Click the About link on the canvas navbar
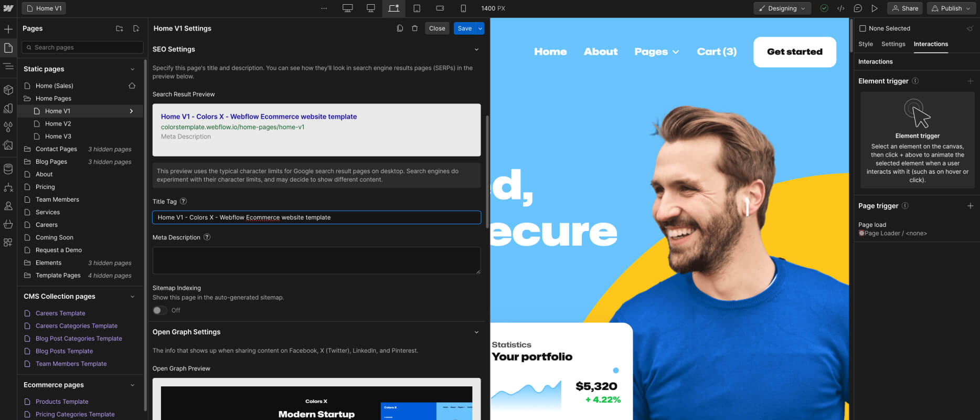Image resolution: width=980 pixels, height=420 pixels. coord(601,51)
